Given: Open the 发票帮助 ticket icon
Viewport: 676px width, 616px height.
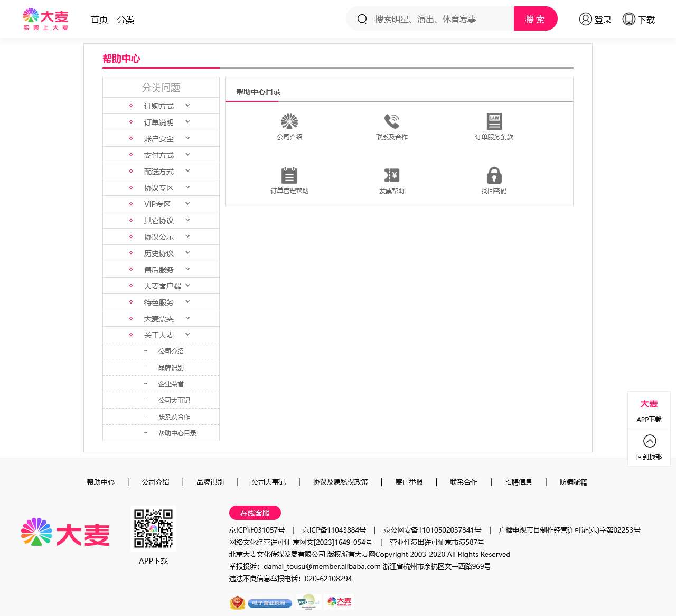Looking at the screenshot, I should click(392, 175).
